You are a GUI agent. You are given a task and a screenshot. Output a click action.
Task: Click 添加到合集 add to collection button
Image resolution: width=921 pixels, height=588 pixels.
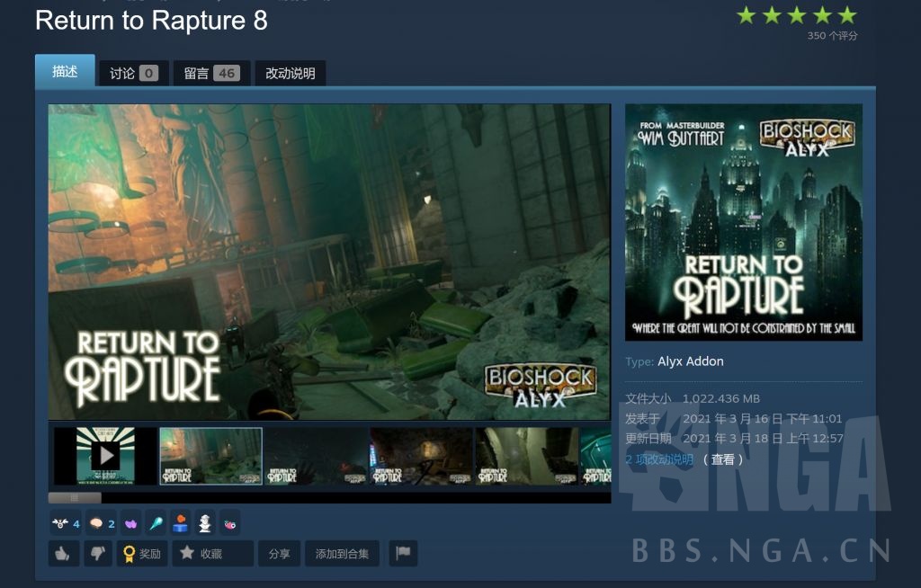coord(342,554)
